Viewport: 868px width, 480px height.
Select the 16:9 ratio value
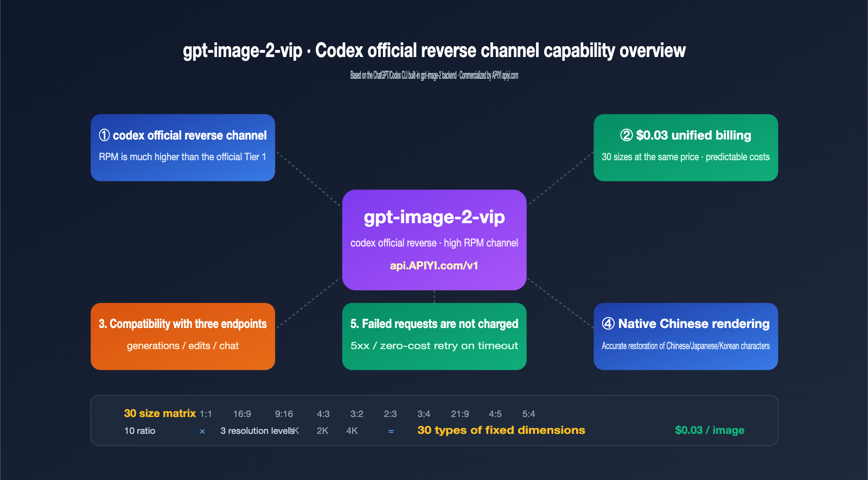(242, 414)
